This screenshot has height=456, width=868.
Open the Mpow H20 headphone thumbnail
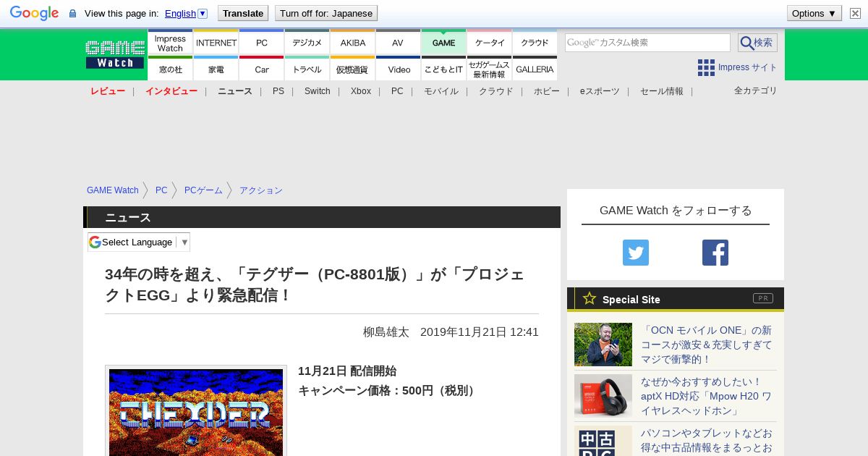603,396
